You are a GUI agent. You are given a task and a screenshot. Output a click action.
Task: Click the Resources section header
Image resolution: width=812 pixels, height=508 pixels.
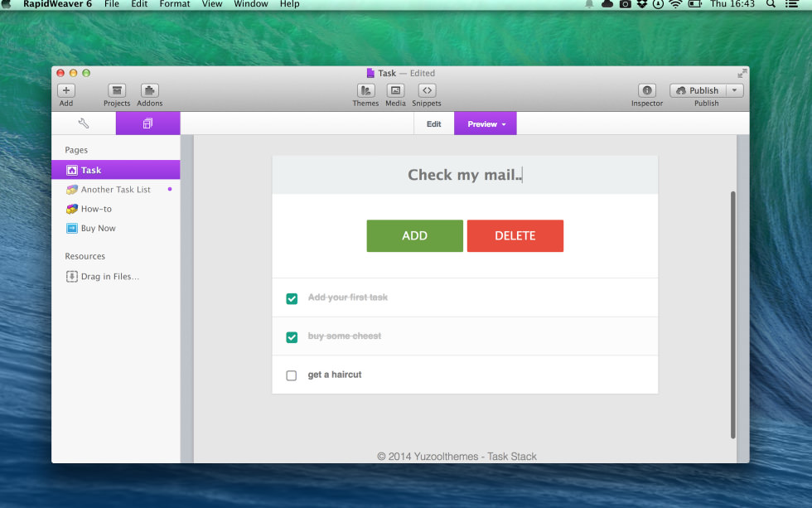[x=85, y=256]
